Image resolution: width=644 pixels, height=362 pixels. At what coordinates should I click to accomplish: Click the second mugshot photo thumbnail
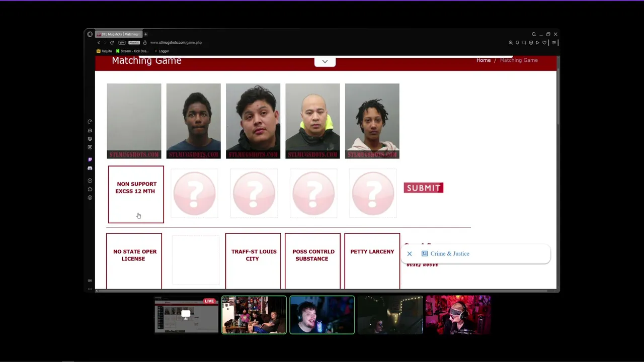click(x=194, y=121)
